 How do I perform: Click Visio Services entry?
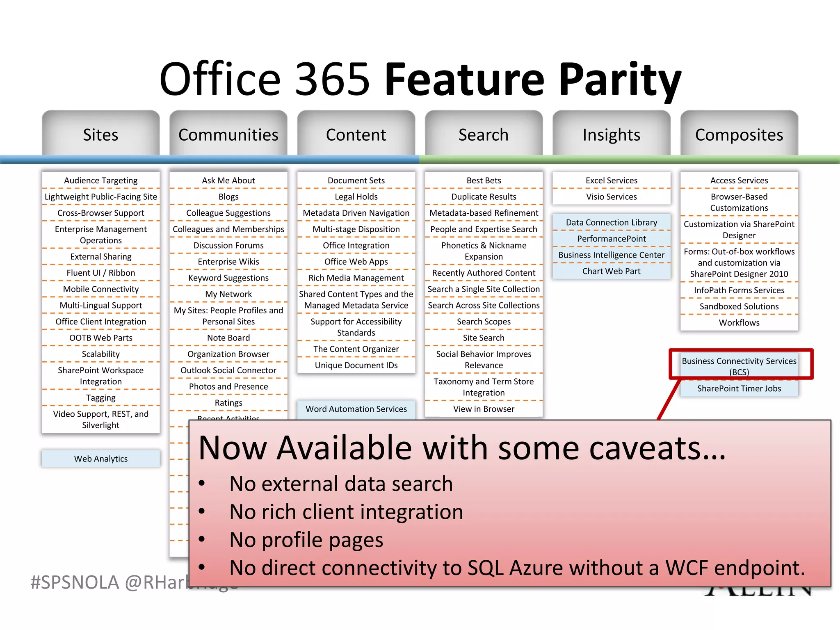[612, 196]
